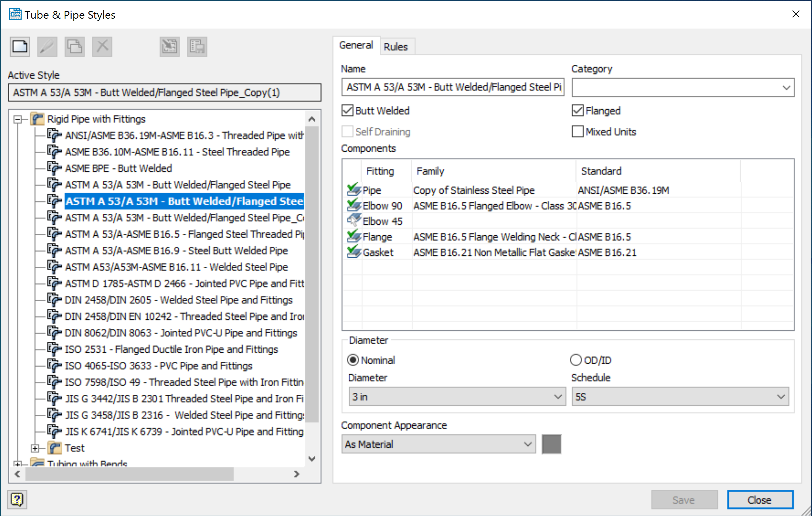
Task: Open the Import Styles tool
Action: pos(169,46)
